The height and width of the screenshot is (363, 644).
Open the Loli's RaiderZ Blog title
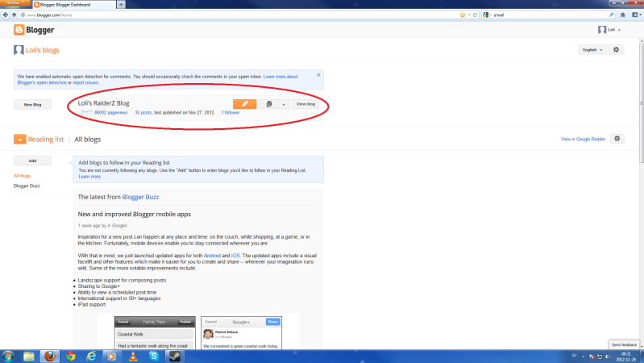[x=103, y=103]
